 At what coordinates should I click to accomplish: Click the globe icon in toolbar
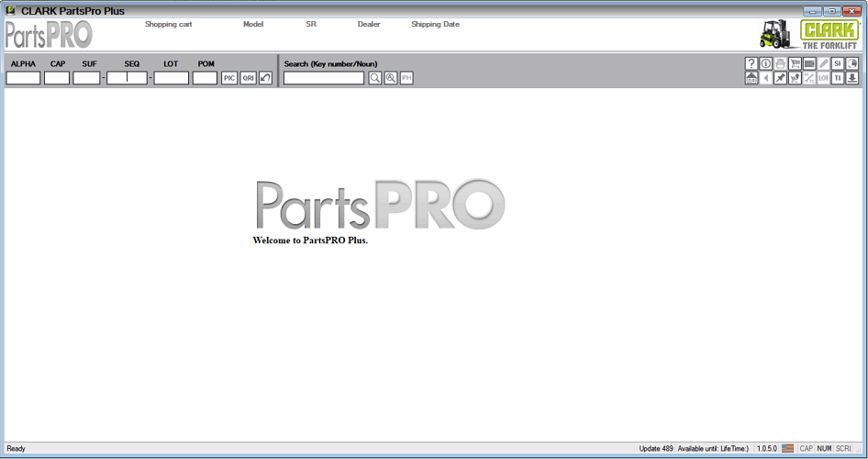(x=852, y=63)
